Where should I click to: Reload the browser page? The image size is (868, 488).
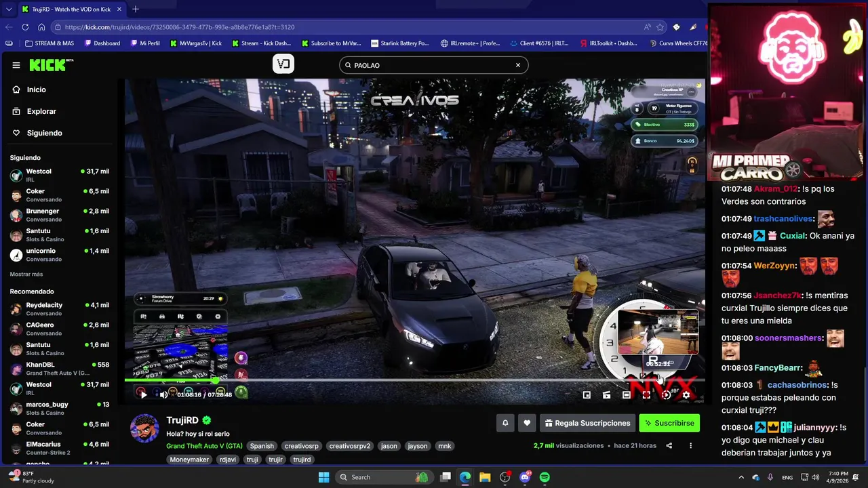coord(25,27)
